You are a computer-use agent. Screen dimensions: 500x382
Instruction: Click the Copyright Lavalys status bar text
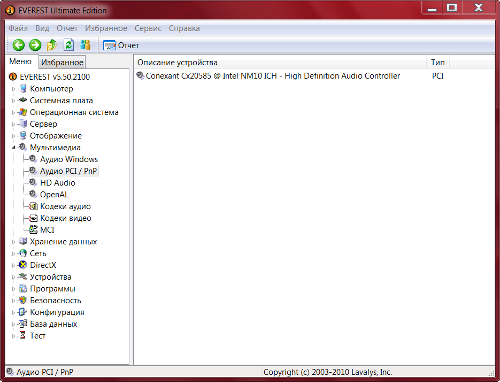[328, 372]
